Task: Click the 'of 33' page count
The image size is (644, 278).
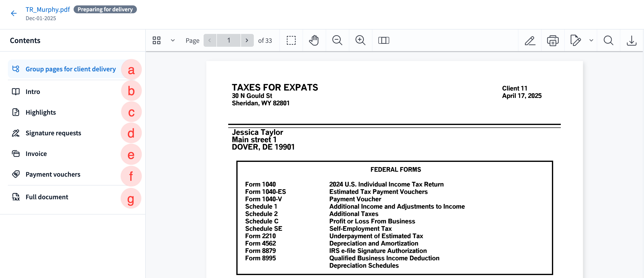Action: [265, 40]
